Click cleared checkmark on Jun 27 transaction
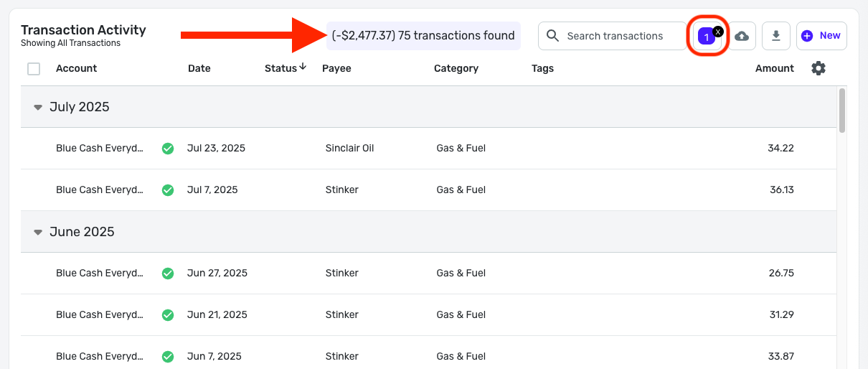The width and height of the screenshot is (868, 369). [168, 274]
